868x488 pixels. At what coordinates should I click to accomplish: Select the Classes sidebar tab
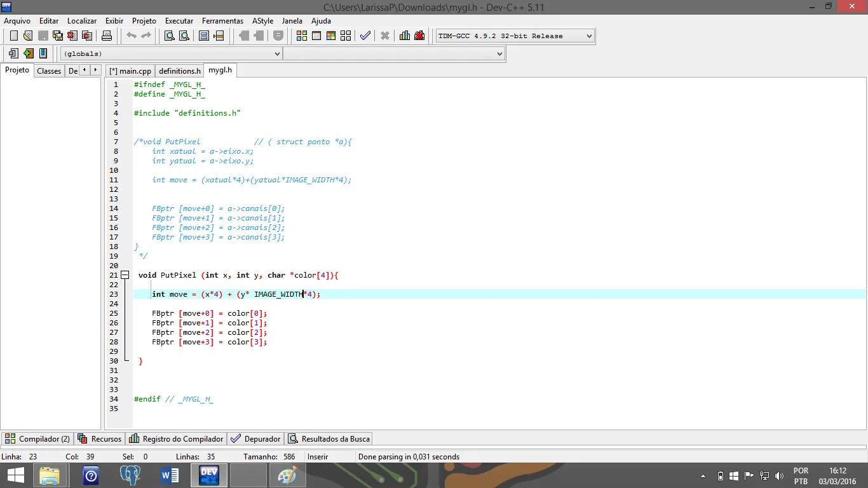click(49, 71)
